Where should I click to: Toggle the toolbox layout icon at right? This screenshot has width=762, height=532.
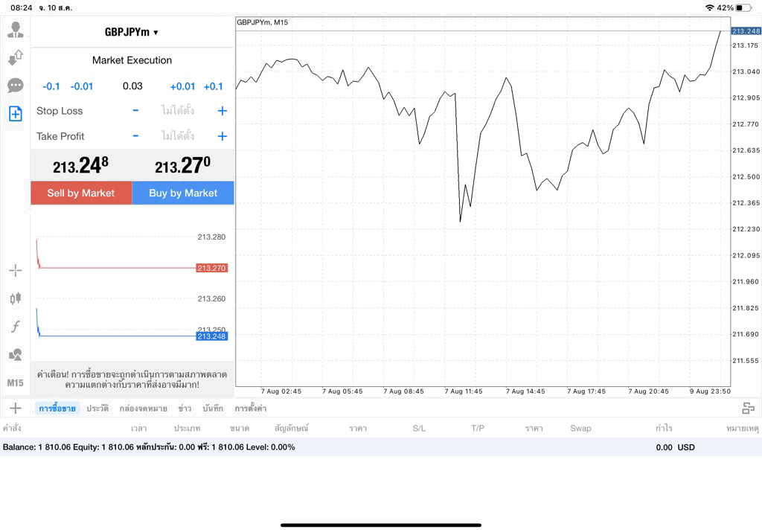(x=749, y=408)
